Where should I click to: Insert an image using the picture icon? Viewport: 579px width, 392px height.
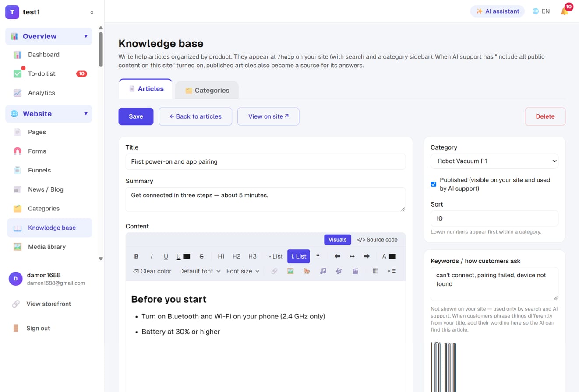290,271
